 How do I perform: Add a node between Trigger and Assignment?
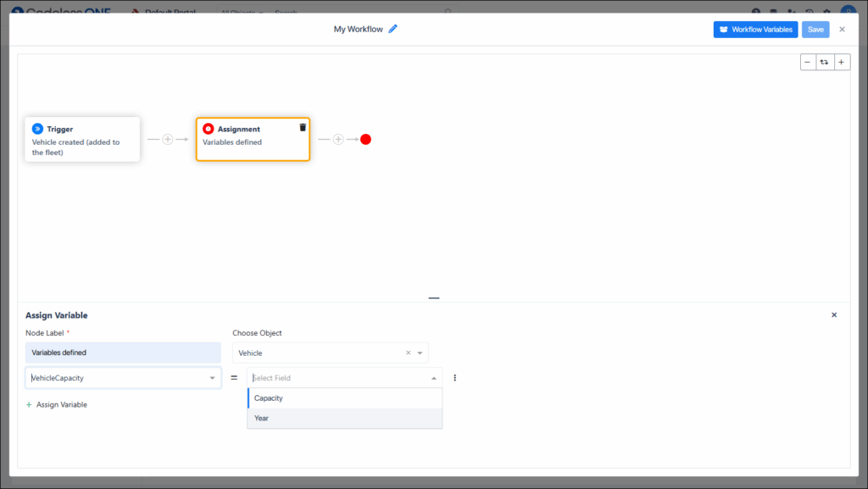tap(168, 139)
